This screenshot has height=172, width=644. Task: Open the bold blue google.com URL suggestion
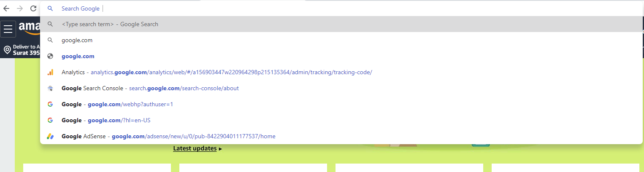(x=341, y=56)
